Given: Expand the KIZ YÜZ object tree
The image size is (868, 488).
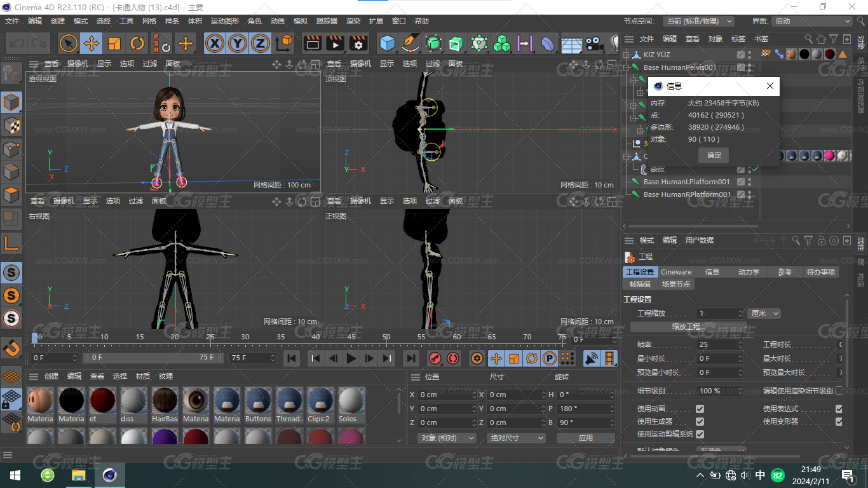Looking at the screenshot, I should pos(626,55).
